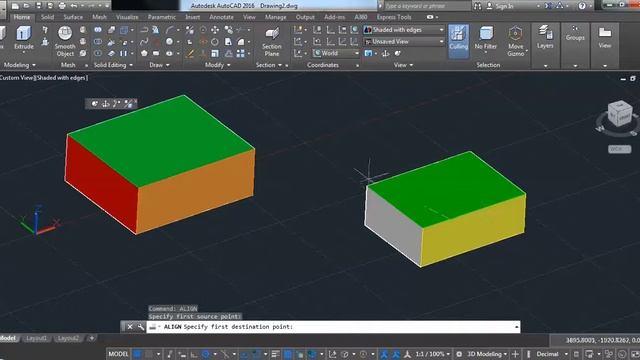The image size is (640, 360).
Task: Click the Help question mark icon
Action: click(582, 6)
